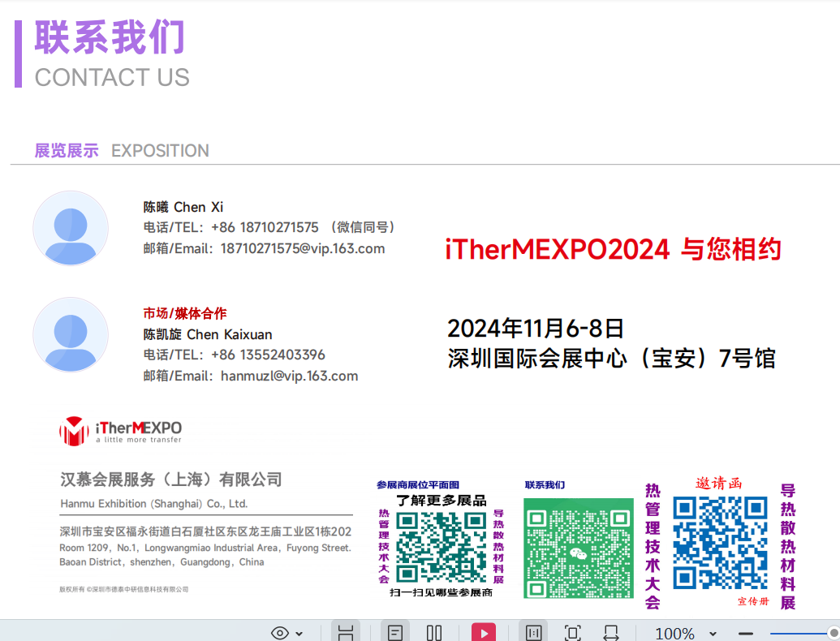Click the 宣传册 label under blue QR
Screen dimensions: 840x641
click(753, 601)
